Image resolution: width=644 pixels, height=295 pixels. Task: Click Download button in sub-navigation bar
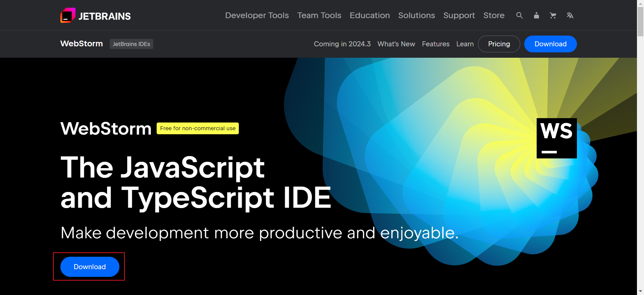[x=550, y=44]
